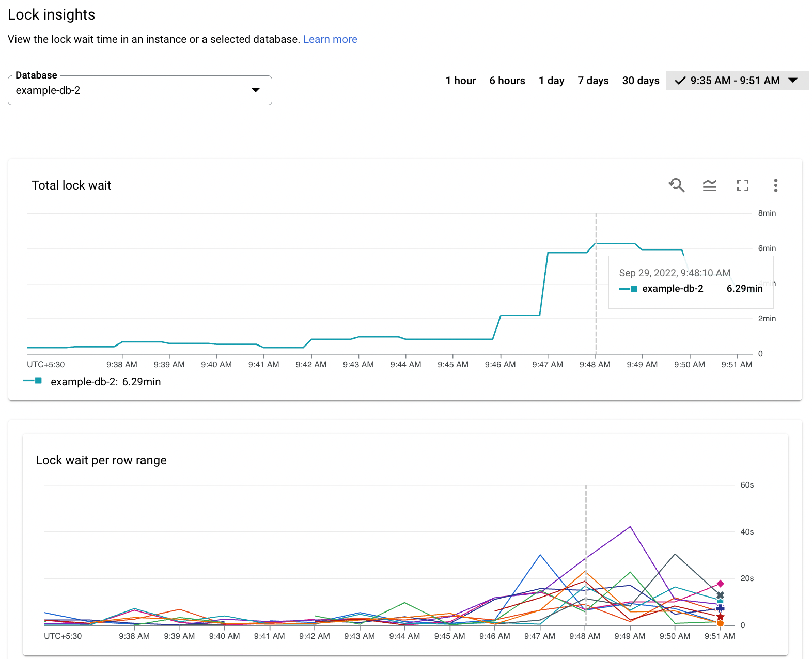Click the gray X series marker
The width and height of the screenshot is (812, 659).
[x=721, y=595]
